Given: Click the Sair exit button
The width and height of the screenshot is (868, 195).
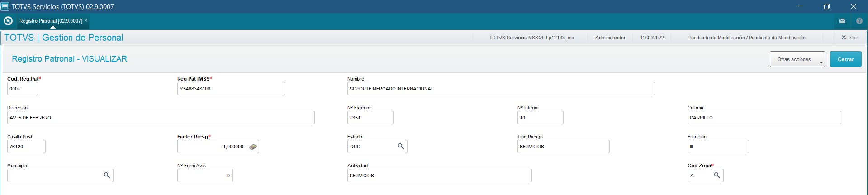Looking at the screenshot, I should click(x=849, y=38).
